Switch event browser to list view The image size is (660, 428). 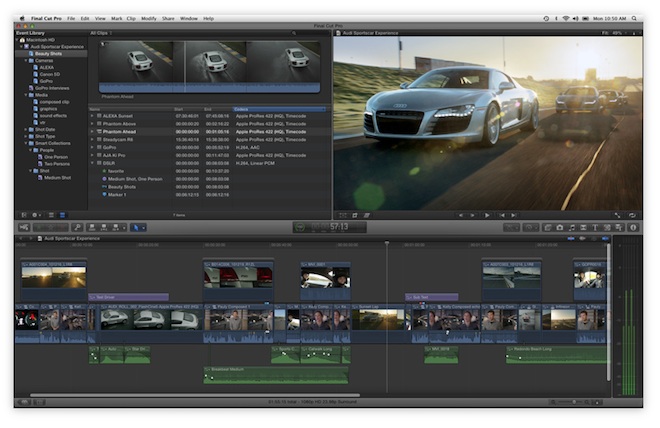coord(61,215)
